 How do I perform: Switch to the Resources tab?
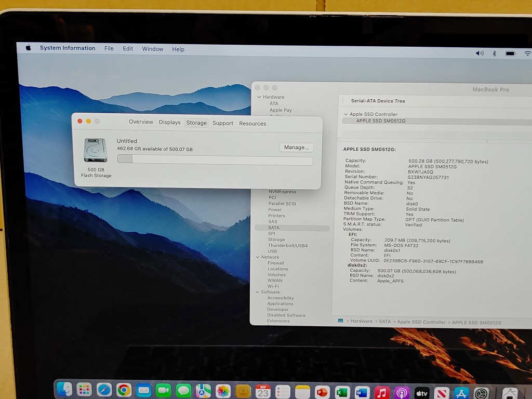pos(252,124)
